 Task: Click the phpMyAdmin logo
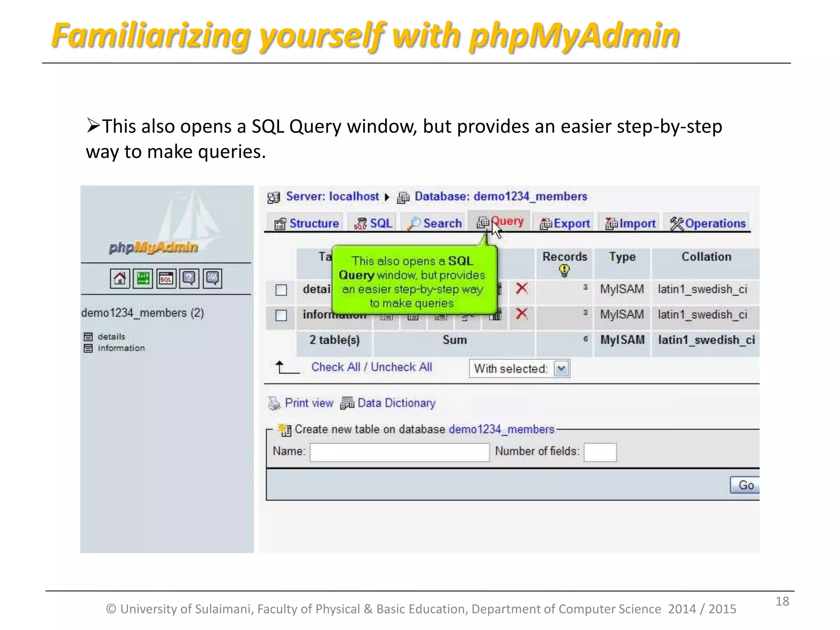pyautogui.click(x=153, y=247)
